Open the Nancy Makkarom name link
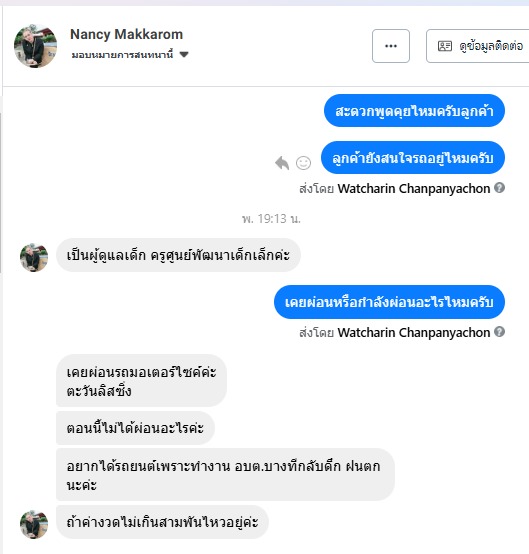Viewport: 529px width, 554px height. point(127,34)
